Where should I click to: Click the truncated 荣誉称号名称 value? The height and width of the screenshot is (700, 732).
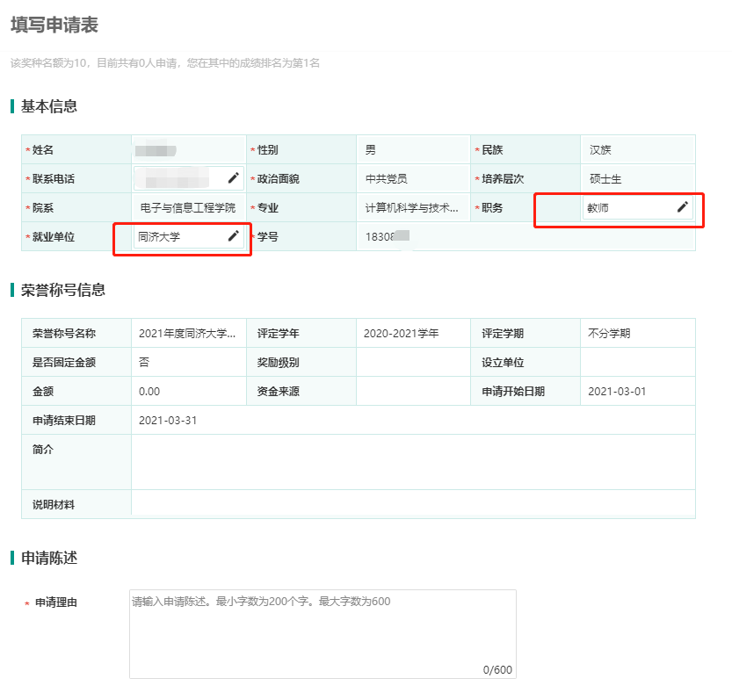[x=187, y=334]
